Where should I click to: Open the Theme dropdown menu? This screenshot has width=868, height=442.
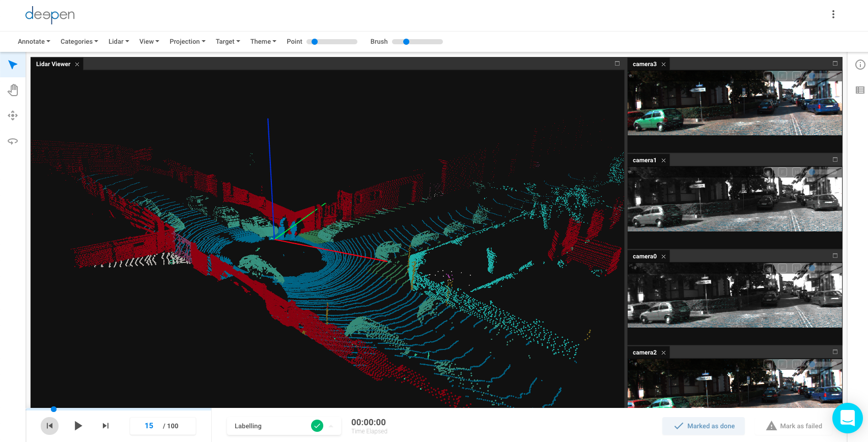click(263, 42)
